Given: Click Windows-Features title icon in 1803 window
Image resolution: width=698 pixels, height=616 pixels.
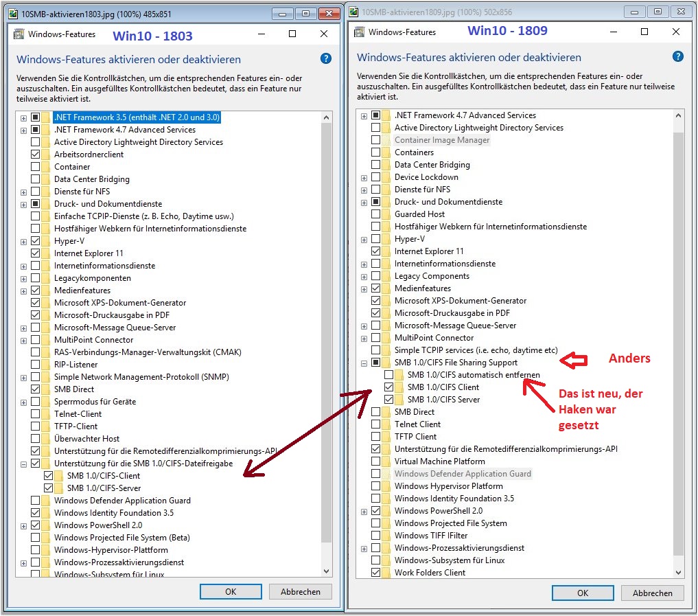Looking at the screenshot, I should point(19,34).
